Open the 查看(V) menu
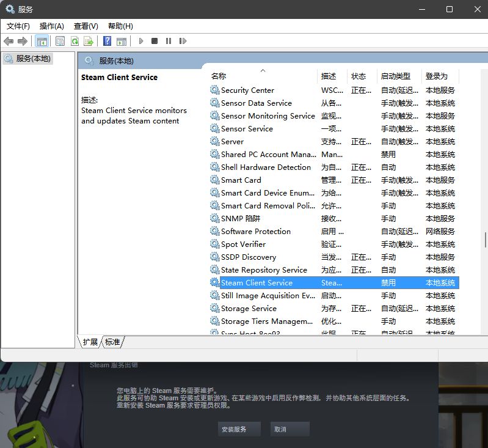The height and width of the screenshot is (448, 488). (x=86, y=26)
